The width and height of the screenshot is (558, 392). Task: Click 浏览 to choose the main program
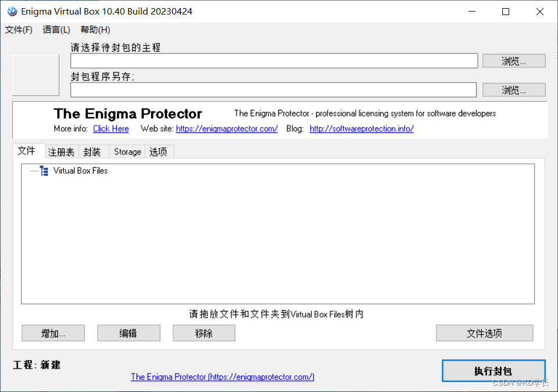513,60
